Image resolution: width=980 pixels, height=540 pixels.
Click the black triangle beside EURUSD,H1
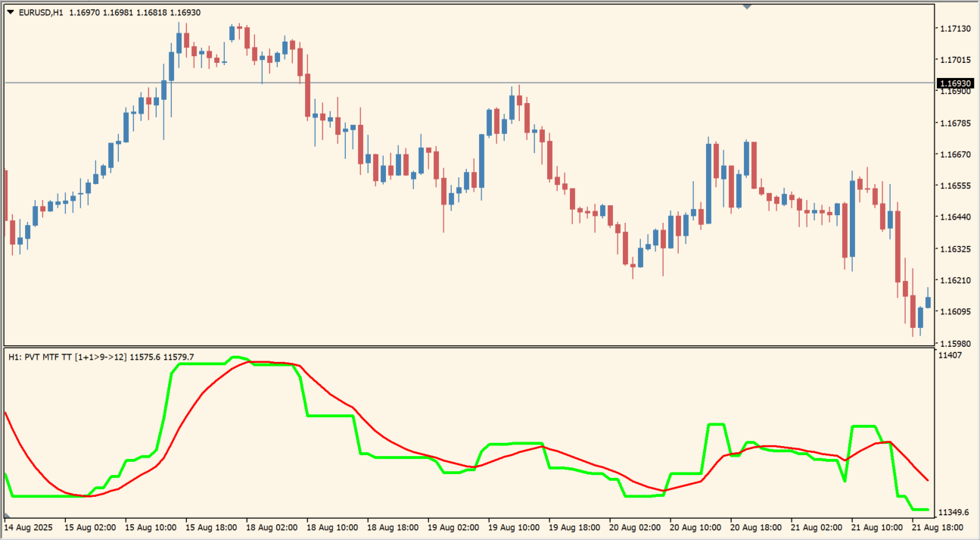pyautogui.click(x=10, y=13)
